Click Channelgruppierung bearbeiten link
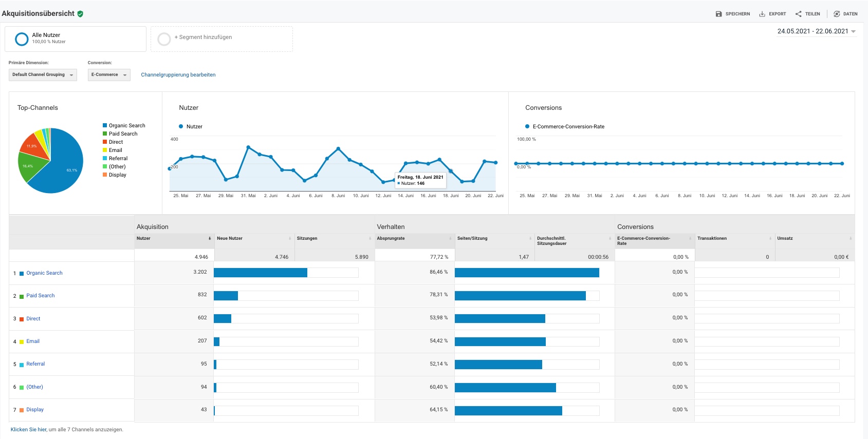This screenshot has width=868, height=439. [178, 75]
